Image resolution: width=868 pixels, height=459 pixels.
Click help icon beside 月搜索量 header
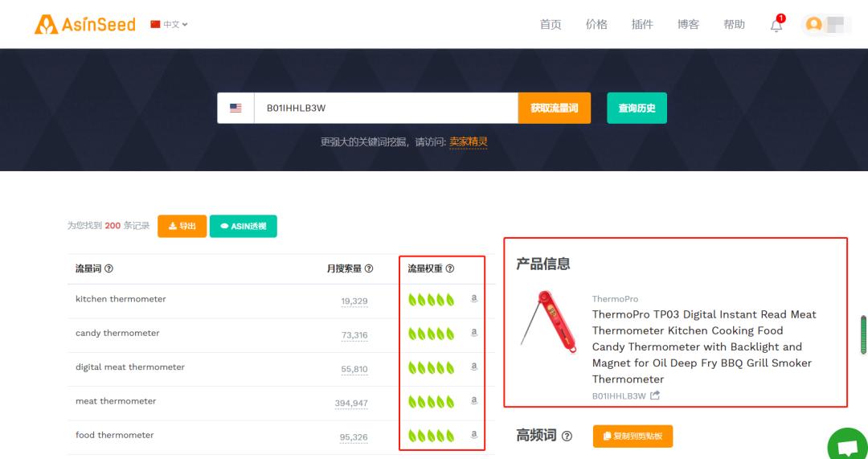click(369, 268)
